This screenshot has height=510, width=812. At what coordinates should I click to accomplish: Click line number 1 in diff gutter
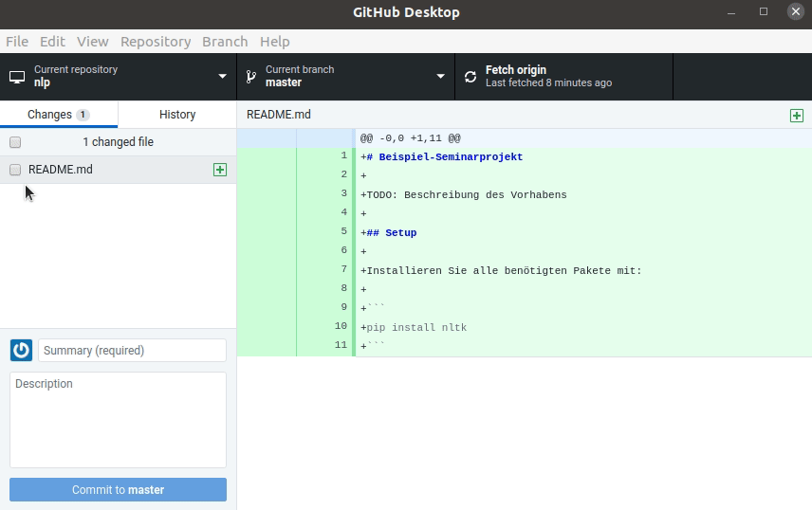pyautogui.click(x=343, y=155)
